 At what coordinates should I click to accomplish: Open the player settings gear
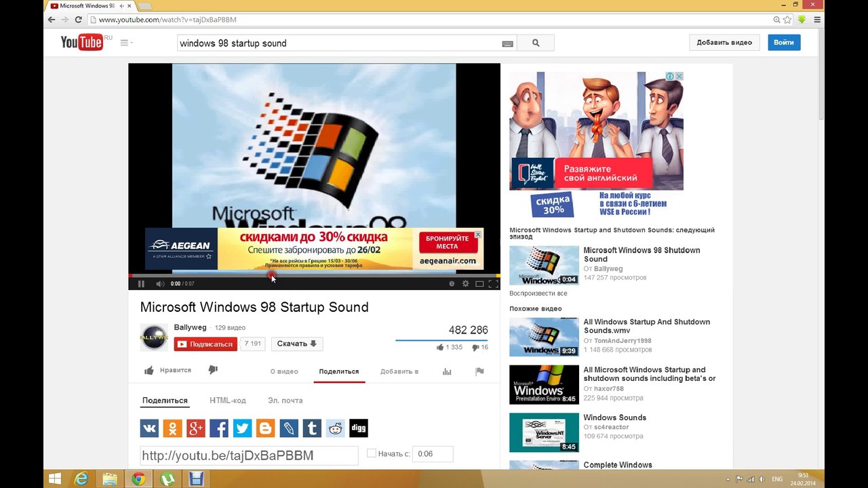[465, 284]
